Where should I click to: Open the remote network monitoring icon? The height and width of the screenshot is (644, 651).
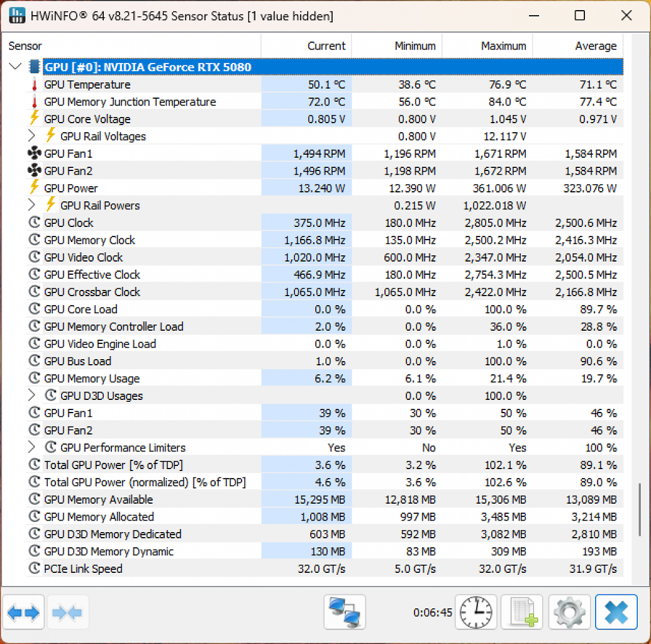point(345,612)
